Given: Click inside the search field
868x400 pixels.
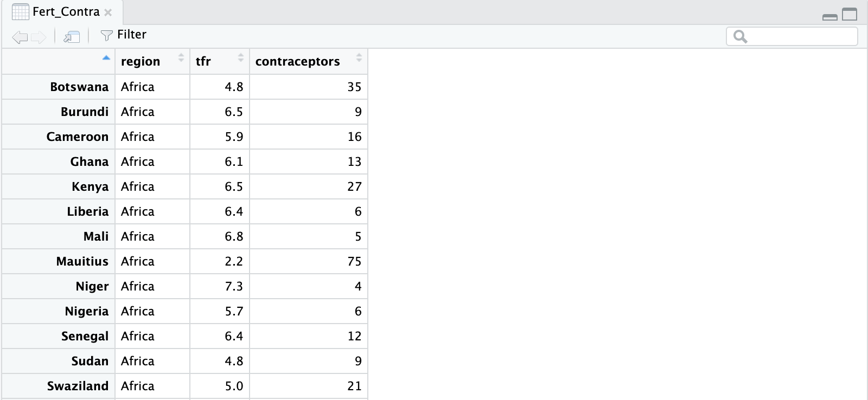Looking at the screenshot, I should point(797,37).
